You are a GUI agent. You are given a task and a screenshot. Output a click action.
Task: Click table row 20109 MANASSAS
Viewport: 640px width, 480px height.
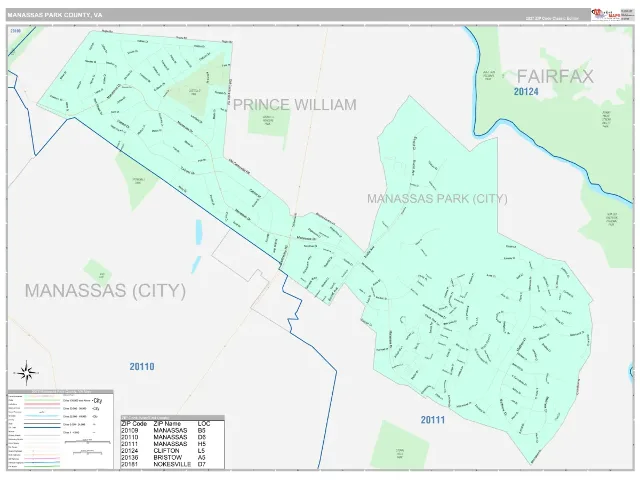[x=172, y=431]
